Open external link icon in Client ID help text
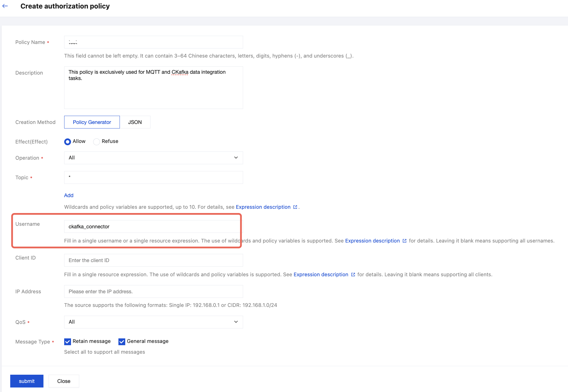The height and width of the screenshot is (392, 568). coord(353,275)
